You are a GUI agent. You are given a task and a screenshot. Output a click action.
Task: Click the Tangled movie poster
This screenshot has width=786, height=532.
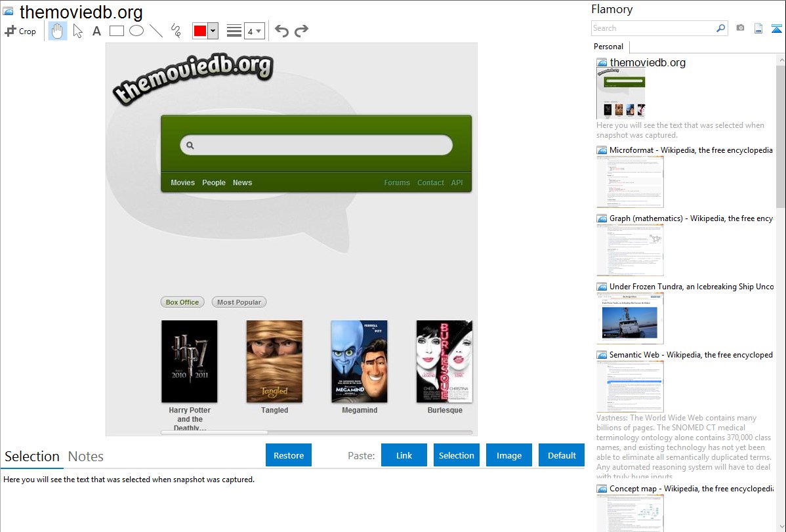[274, 361]
